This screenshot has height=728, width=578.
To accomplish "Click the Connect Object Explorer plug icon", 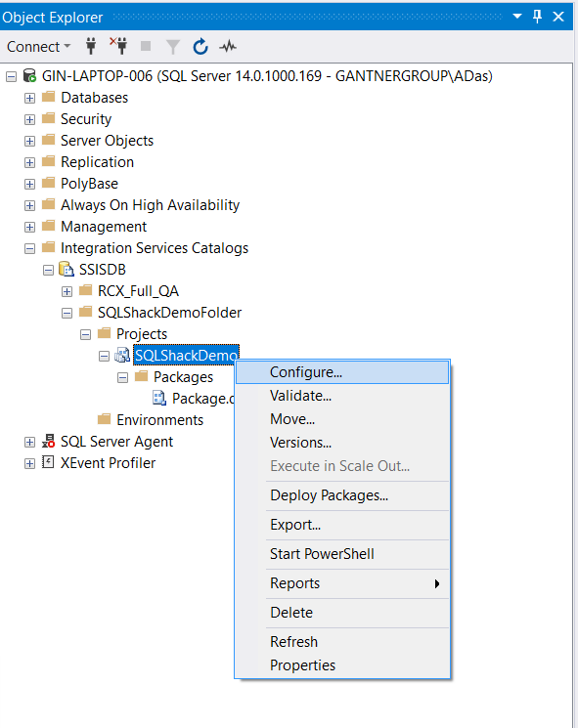I will coord(91,47).
